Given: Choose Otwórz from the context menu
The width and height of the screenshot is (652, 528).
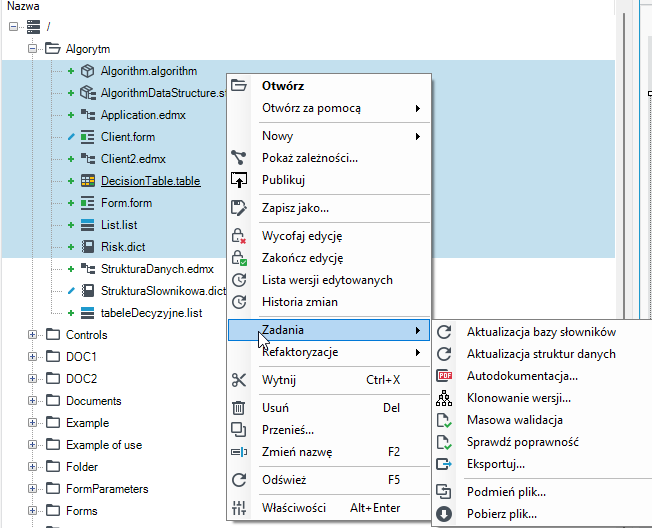Looking at the screenshot, I should tap(328, 86).
